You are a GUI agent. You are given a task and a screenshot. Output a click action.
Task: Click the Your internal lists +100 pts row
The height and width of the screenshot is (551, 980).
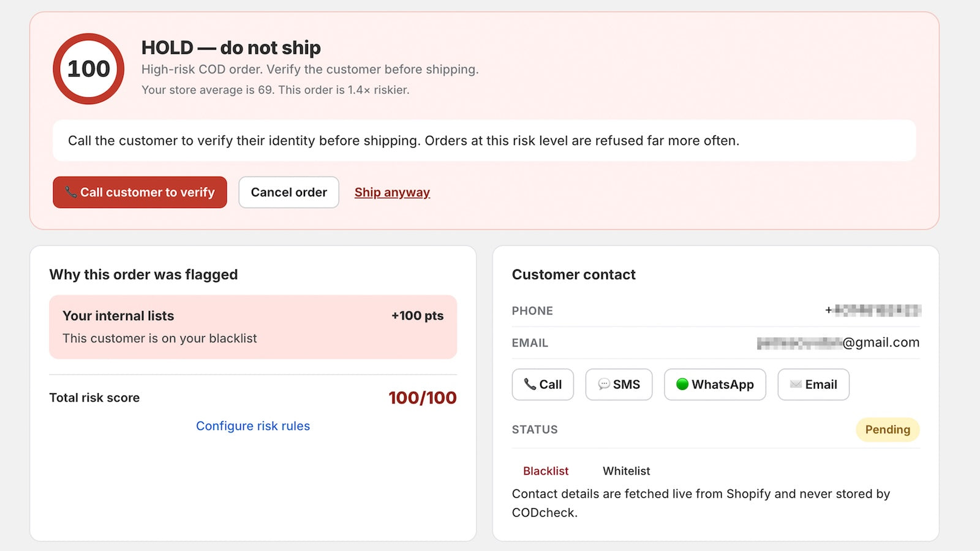pyautogui.click(x=253, y=327)
